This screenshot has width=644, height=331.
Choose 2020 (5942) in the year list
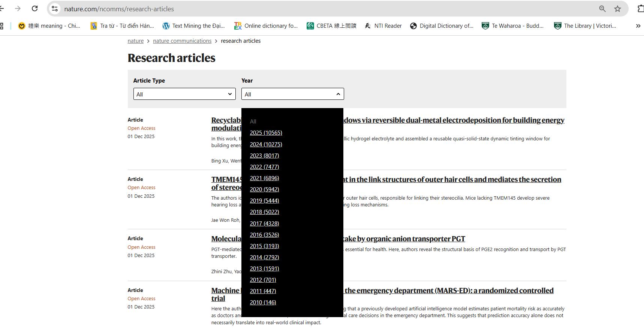264,190
